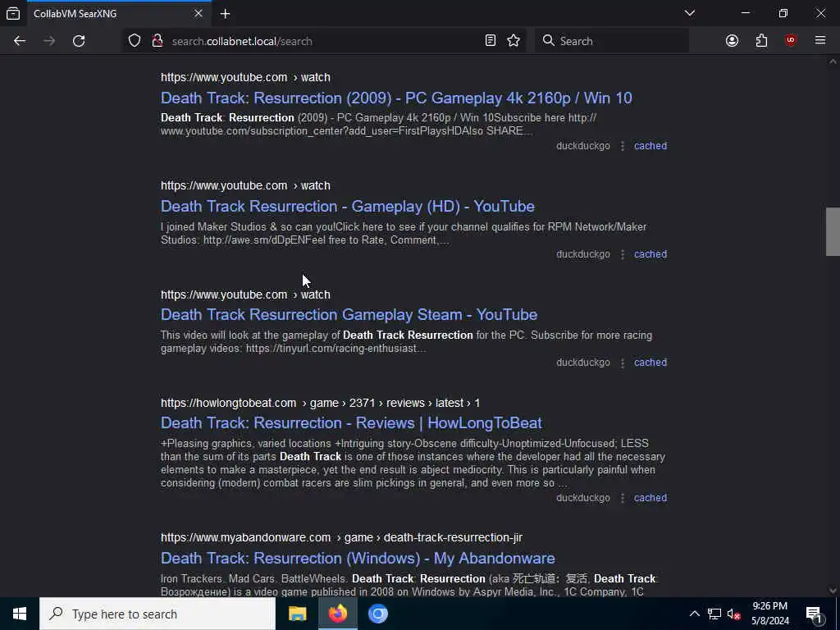Screen dimensions: 840x630
Task: Open the Firefox account icon
Action: 732,41
